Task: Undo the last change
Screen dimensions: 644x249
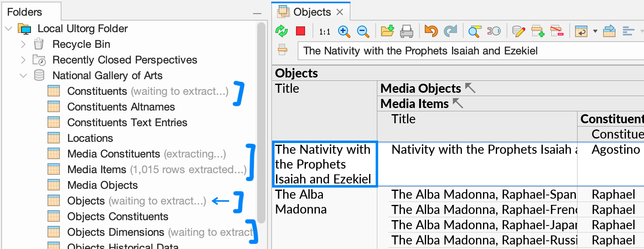Action: [x=431, y=31]
